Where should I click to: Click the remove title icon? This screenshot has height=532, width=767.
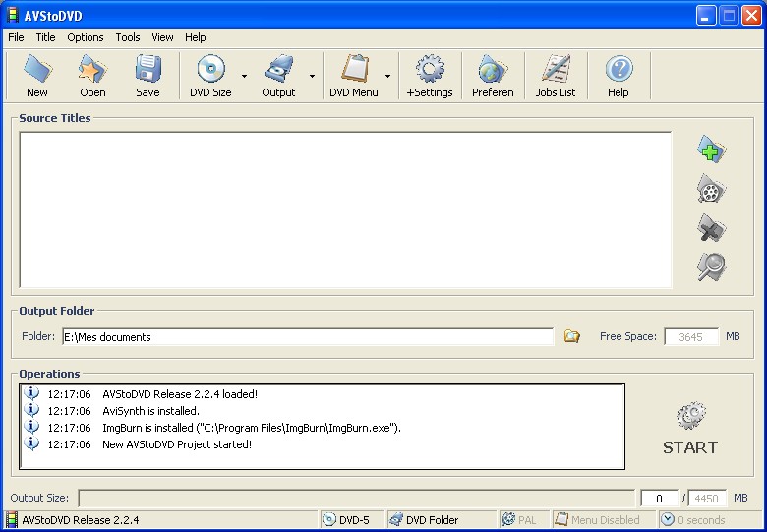point(711,228)
